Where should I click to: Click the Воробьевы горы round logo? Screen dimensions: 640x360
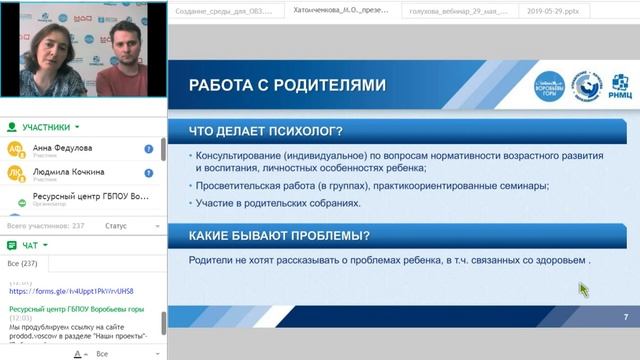pos(549,86)
